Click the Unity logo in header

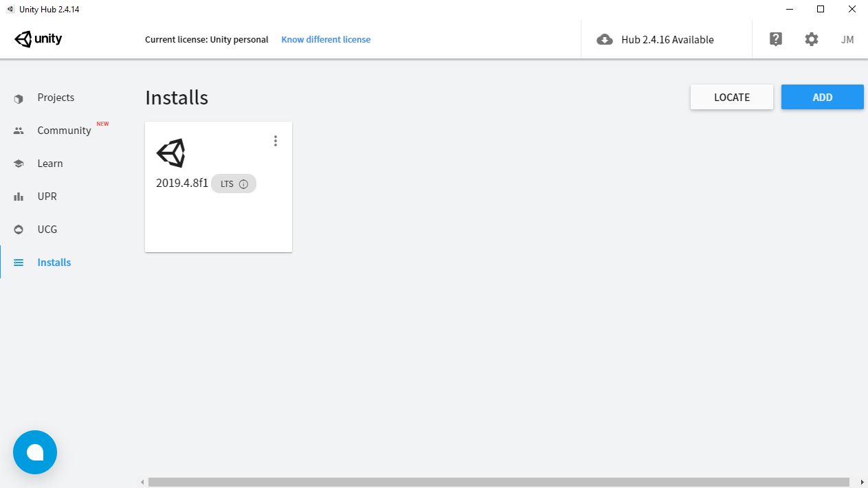click(x=38, y=39)
